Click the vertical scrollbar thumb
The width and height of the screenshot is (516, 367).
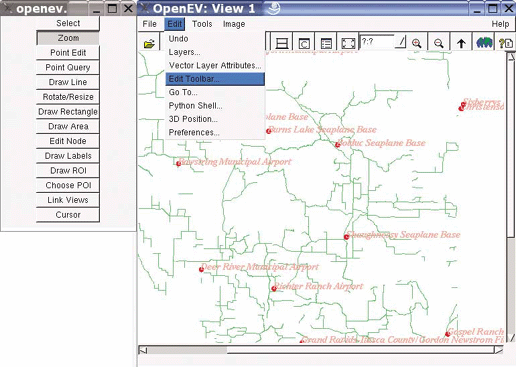click(511, 149)
